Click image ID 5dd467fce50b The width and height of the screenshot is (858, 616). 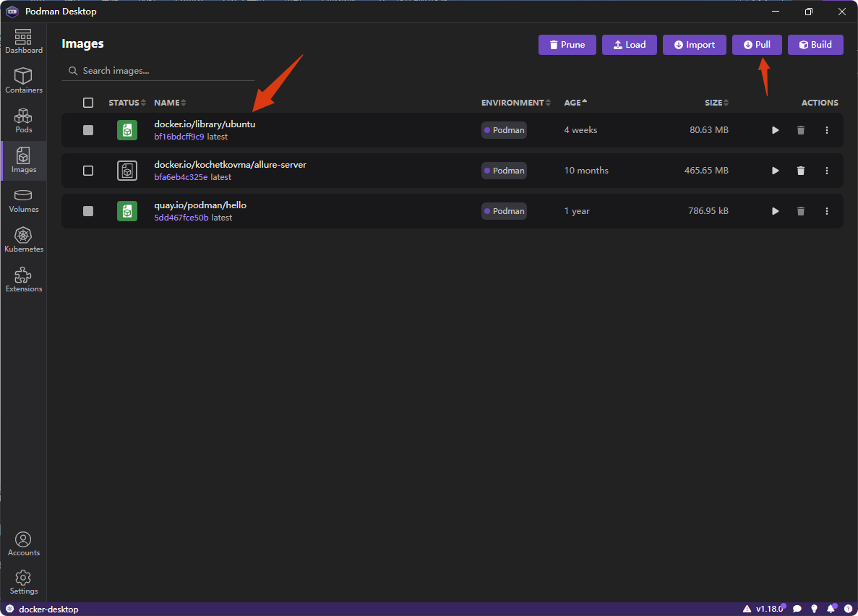pos(181,218)
